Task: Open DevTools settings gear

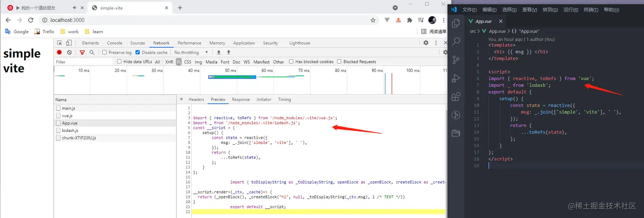Action: tap(426, 43)
